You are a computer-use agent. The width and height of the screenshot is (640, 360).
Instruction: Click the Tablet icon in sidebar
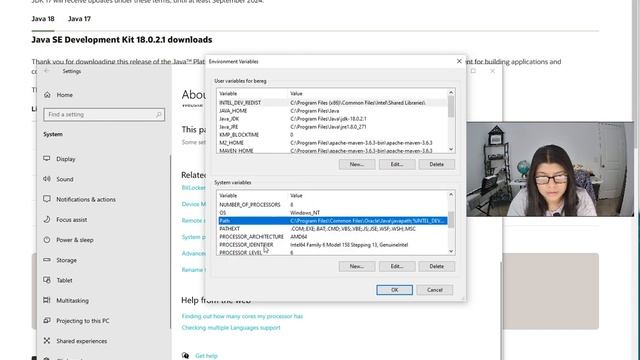(47, 280)
